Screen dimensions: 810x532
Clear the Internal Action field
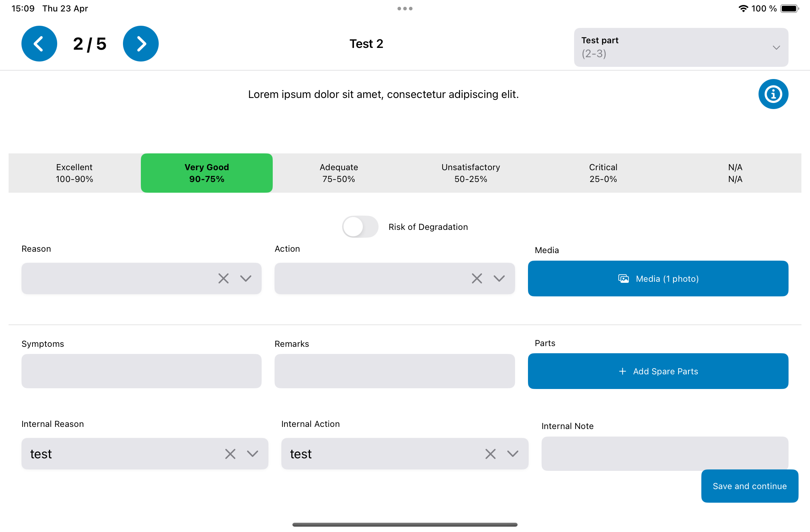point(490,454)
